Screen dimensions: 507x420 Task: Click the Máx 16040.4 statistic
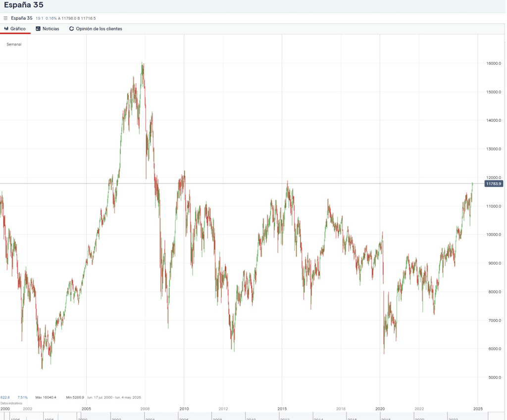click(x=46, y=397)
